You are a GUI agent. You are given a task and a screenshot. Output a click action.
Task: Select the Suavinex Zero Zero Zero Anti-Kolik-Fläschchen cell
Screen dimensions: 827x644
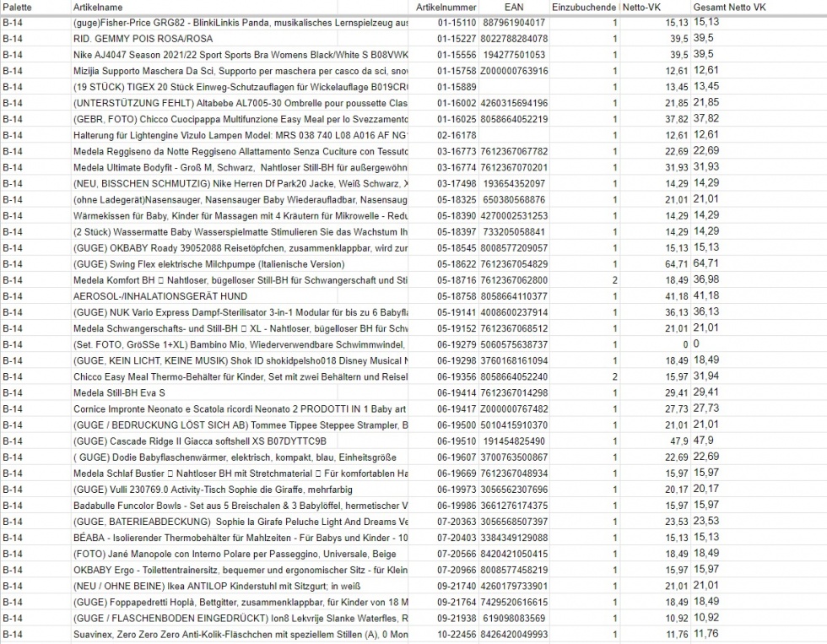[240, 635]
